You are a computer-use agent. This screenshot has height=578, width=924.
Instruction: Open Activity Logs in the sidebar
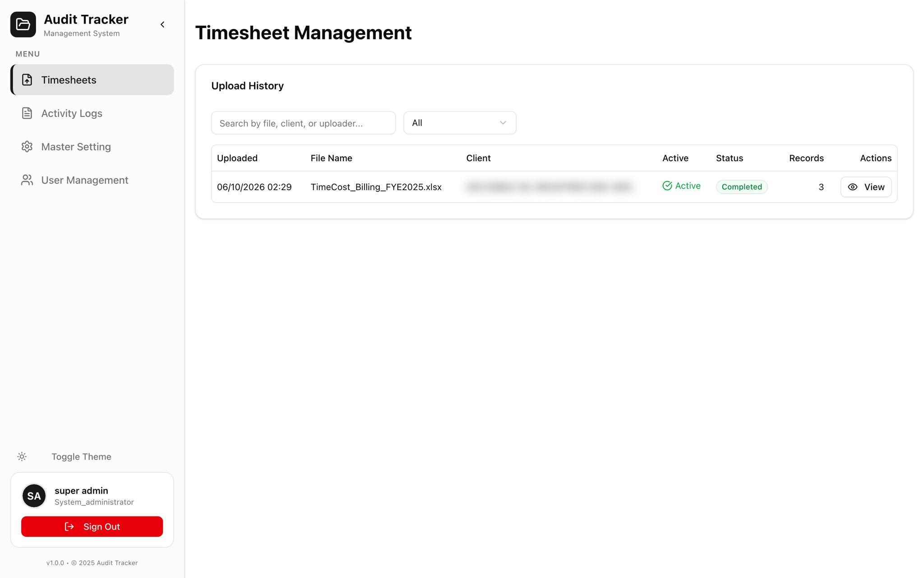click(x=92, y=113)
